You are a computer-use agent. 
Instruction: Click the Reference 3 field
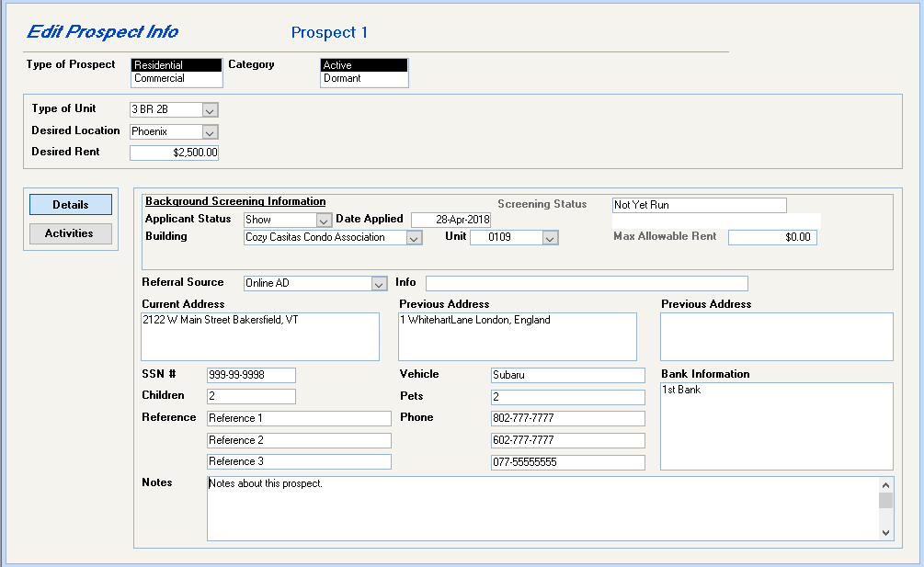[299, 461]
